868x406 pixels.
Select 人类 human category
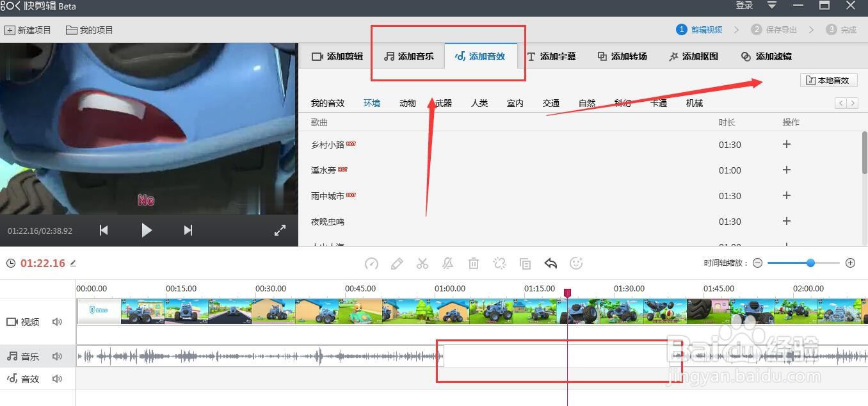479,103
